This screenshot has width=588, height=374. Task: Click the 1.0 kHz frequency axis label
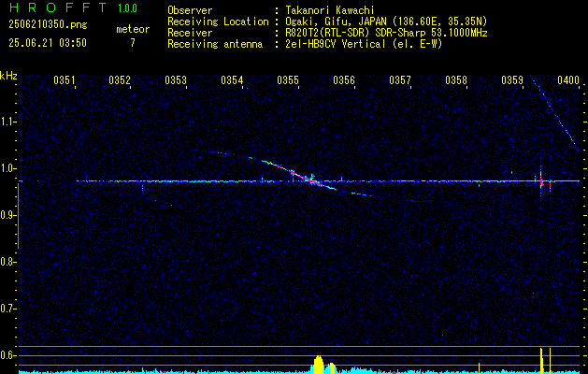tap(7, 168)
